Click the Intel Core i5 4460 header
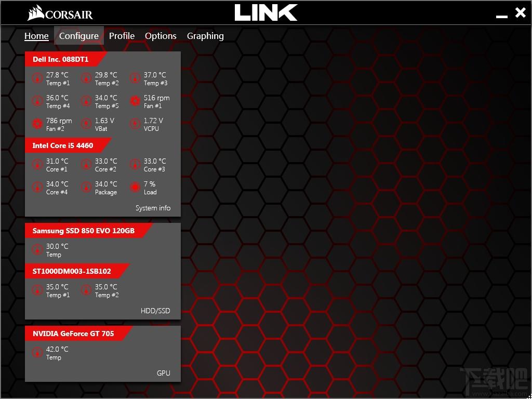The width and height of the screenshot is (532, 399). click(67, 145)
